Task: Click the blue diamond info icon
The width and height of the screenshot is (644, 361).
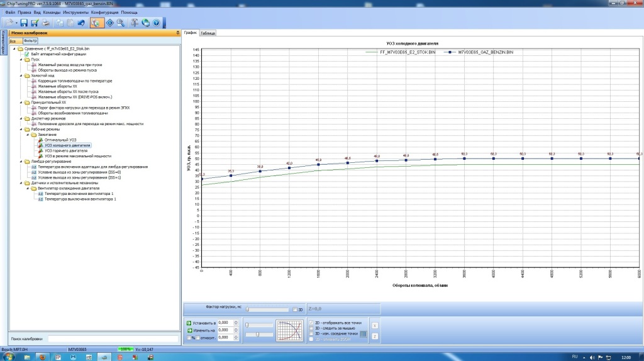Action: (x=109, y=23)
